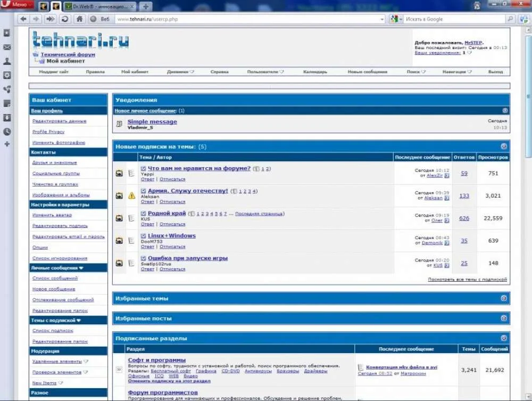Image resolution: width=532 pixels, height=401 pixels.
Task: Collapse Личные сообщения sidebar group arrow
Action: pyautogui.click(x=81, y=268)
